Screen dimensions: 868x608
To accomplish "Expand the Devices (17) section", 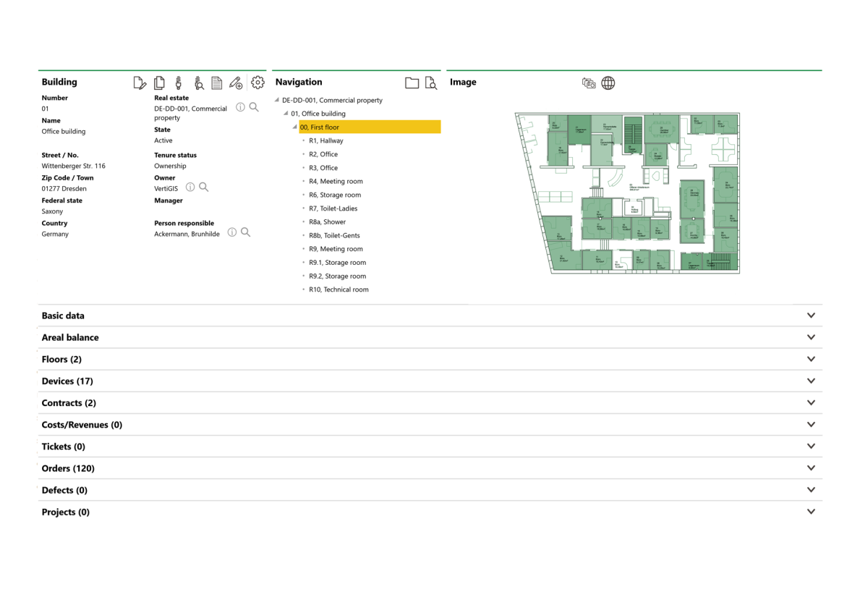I will (811, 381).
